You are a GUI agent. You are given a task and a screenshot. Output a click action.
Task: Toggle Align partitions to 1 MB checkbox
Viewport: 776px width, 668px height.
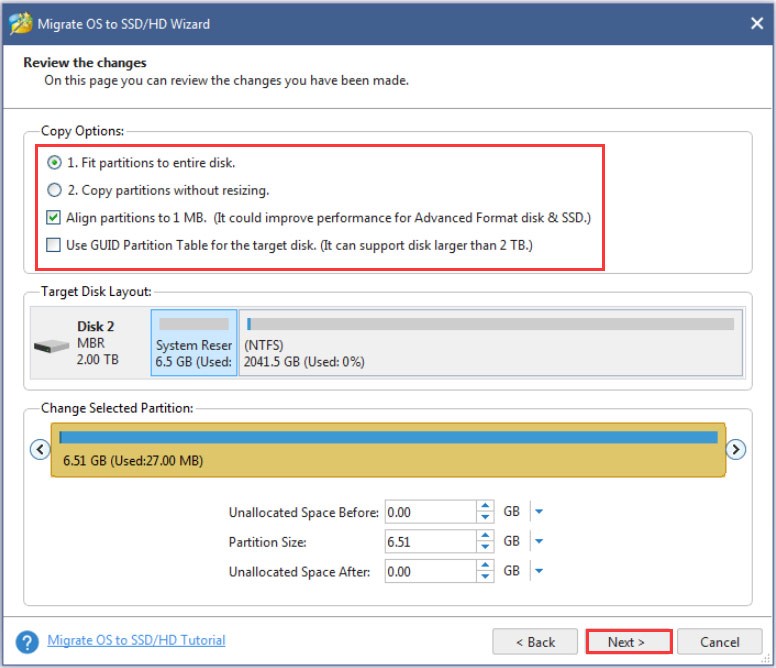coord(53,218)
